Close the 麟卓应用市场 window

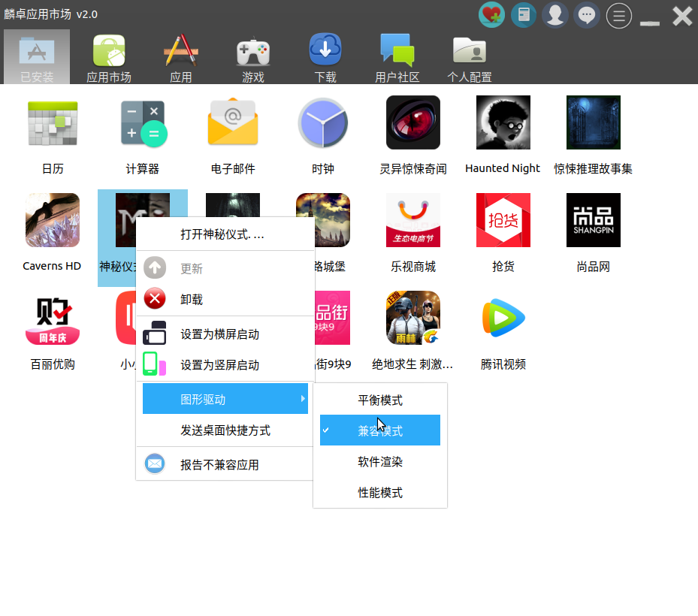coord(682,16)
